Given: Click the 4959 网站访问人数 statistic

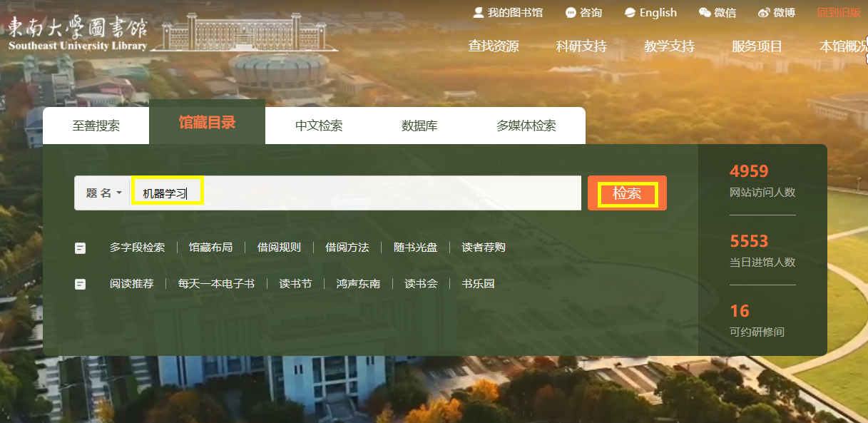Looking at the screenshot, I should pos(762,181).
